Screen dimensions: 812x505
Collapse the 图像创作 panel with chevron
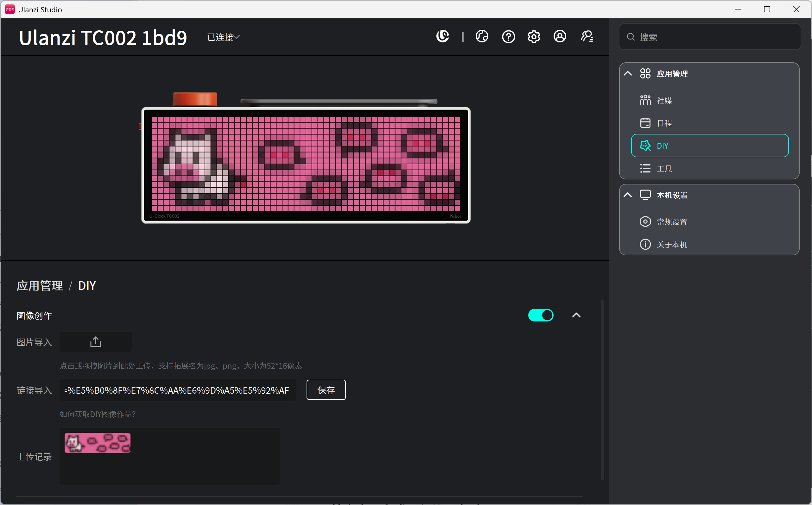click(576, 315)
